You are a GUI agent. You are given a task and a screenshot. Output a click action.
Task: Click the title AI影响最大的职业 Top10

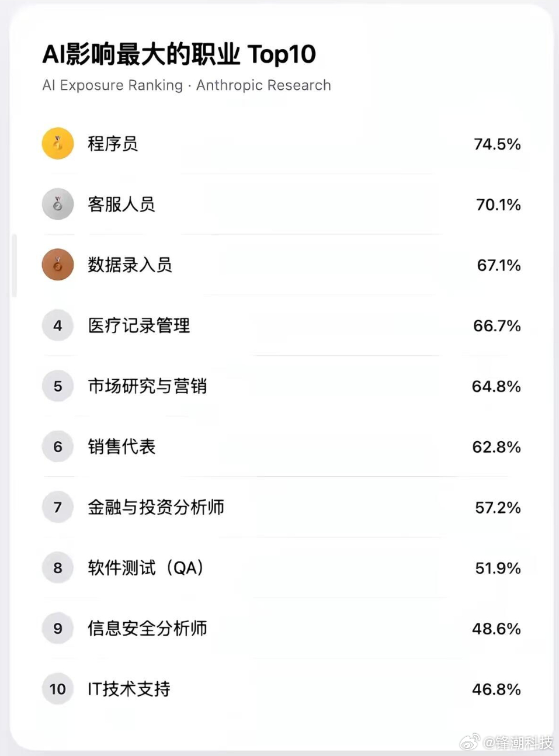tap(179, 54)
